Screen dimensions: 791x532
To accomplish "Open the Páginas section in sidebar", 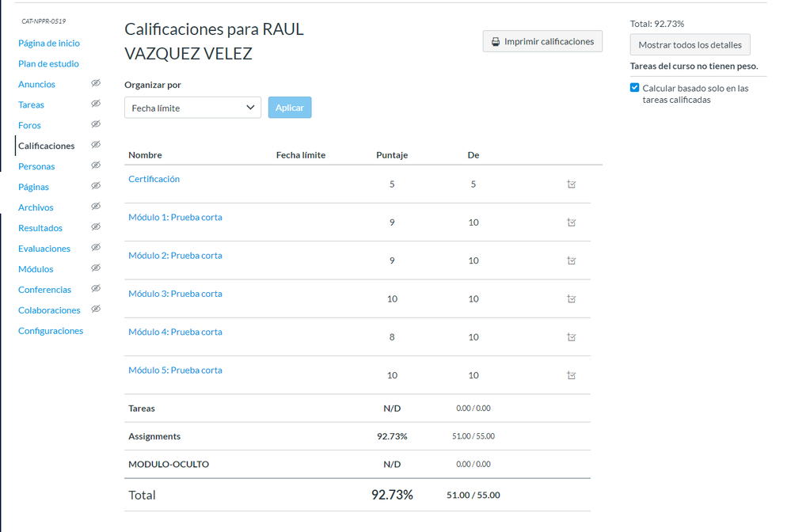I will [x=33, y=187].
